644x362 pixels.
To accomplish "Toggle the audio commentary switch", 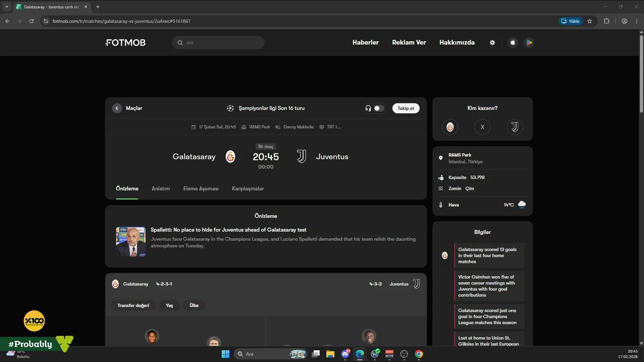I will click(378, 108).
